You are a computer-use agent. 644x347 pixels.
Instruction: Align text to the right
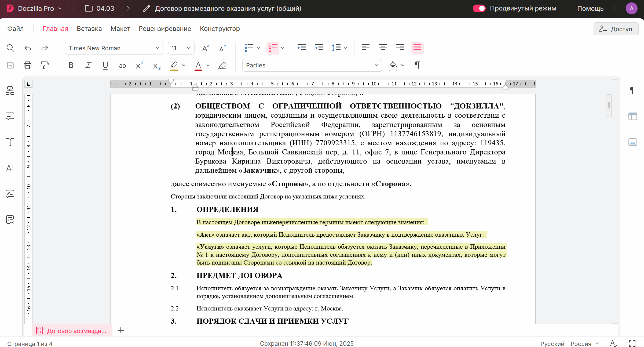tap(400, 48)
